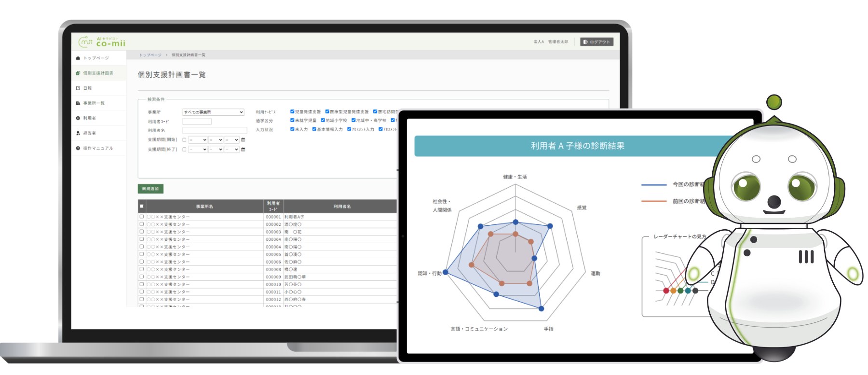Click the 利用者A子様の診断結果 title on tablet
Screen dimensions: 868x375
577,146
